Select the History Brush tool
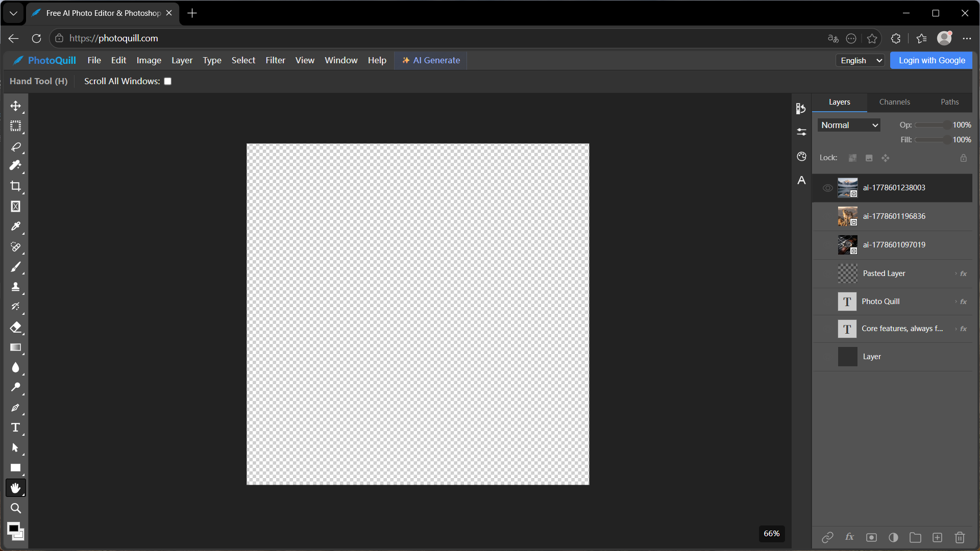This screenshot has height=551, width=980. coord(15,307)
